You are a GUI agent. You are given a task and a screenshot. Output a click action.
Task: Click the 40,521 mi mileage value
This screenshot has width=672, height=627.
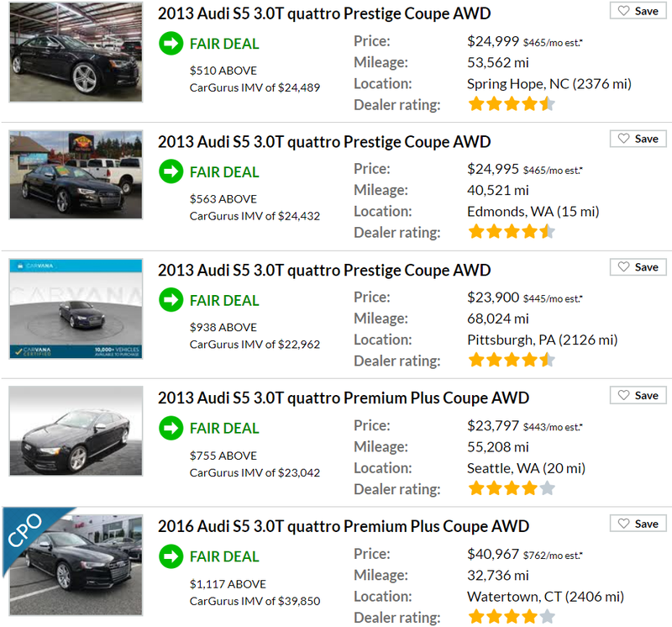pos(498,191)
